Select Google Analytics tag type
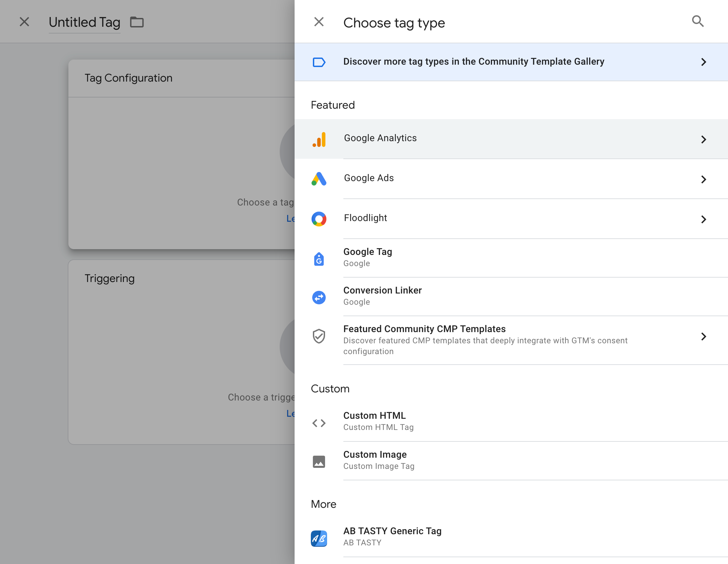 [511, 139]
